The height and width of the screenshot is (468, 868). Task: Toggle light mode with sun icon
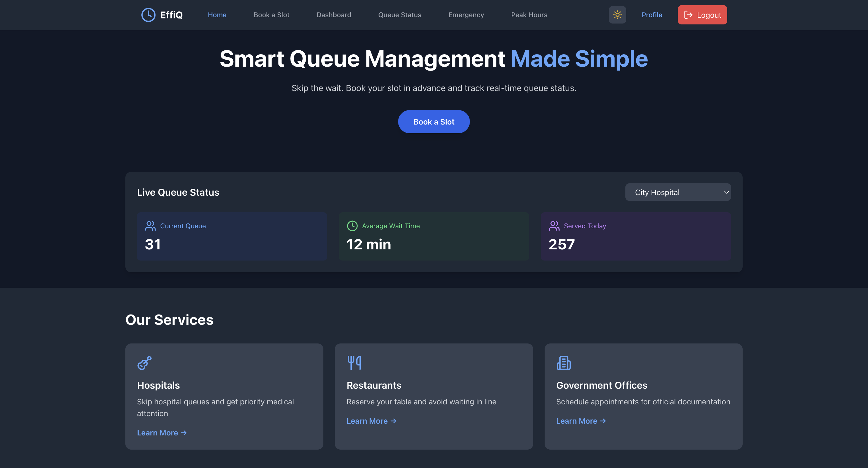617,15
